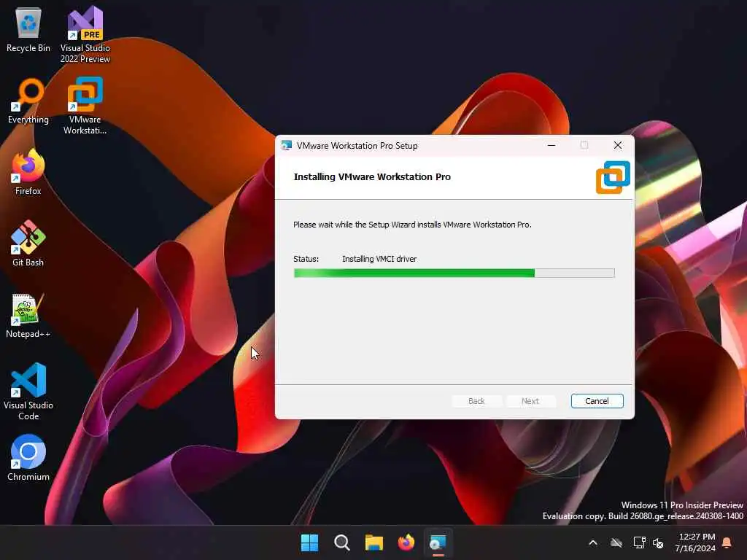Cancel the VMware Workstation installation
Viewport: 747px width, 560px height.
597,401
